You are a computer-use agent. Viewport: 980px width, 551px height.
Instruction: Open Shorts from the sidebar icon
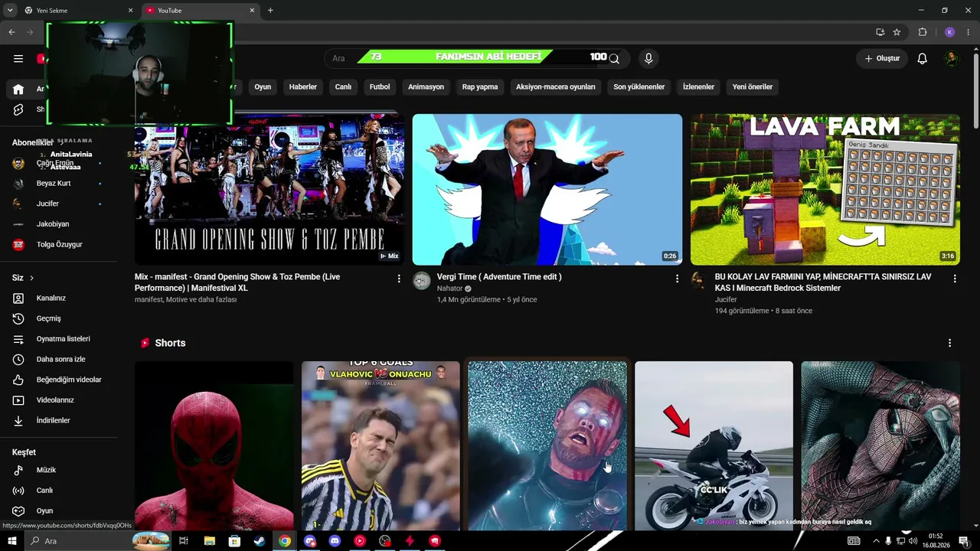[x=18, y=109]
